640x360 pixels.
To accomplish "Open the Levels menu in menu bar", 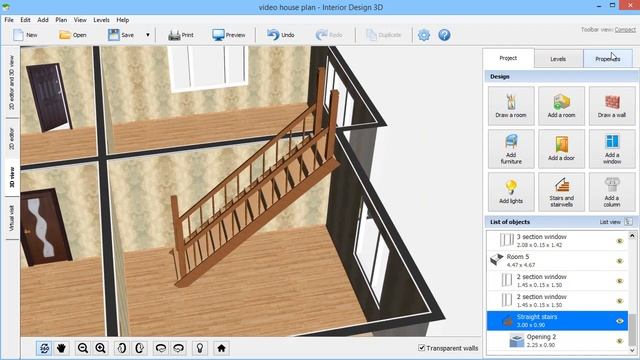I will 101,20.
